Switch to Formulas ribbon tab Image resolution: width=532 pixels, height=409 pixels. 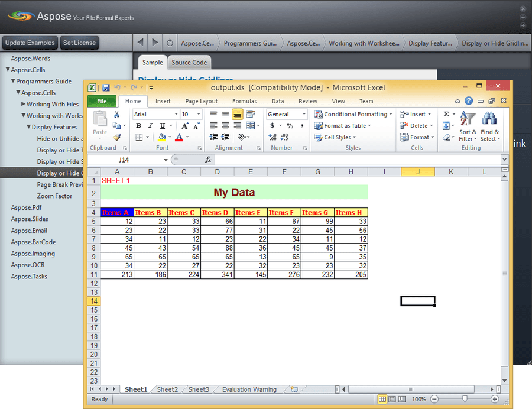point(244,101)
